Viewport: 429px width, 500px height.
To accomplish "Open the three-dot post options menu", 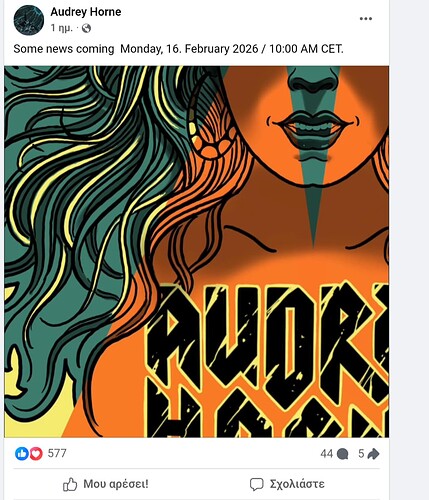I will point(366,19).
